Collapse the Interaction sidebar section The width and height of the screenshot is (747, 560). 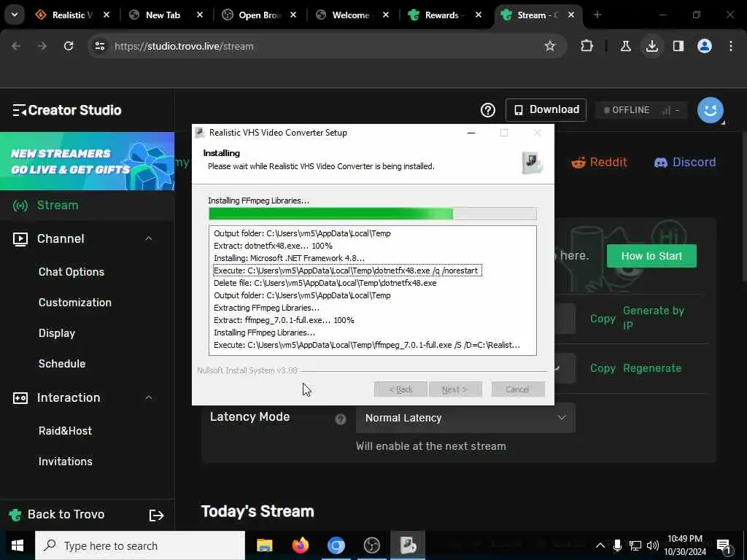(x=149, y=397)
